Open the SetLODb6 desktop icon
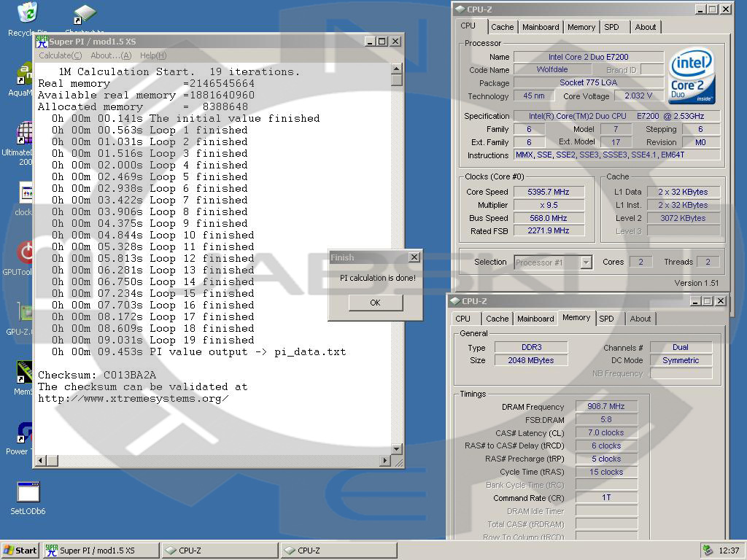This screenshot has width=747, height=560. point(28,492)
